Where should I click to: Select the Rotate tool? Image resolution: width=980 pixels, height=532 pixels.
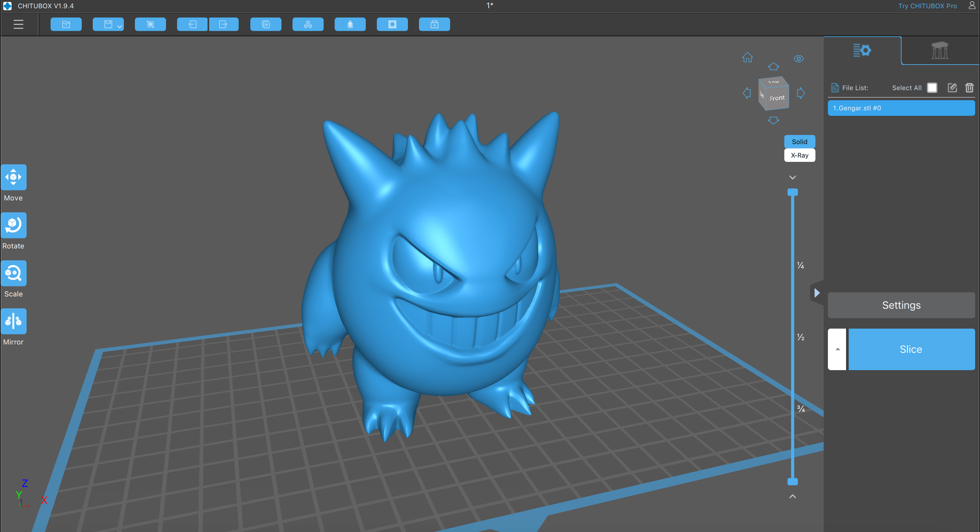(x=14, y=225)
